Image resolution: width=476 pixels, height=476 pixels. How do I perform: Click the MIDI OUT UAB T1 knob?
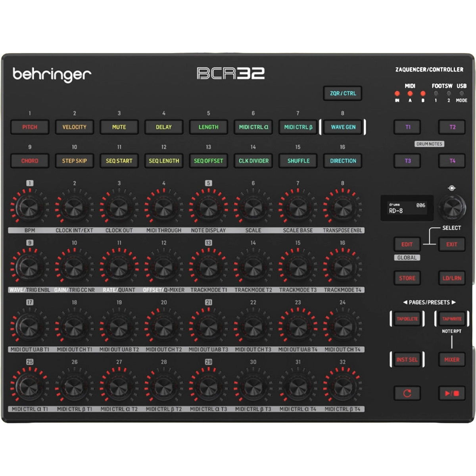pos(29,326)
